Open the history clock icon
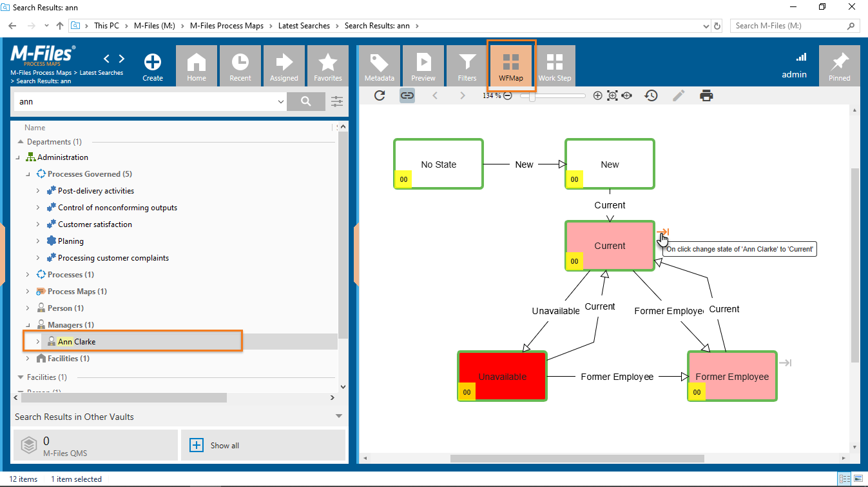 tap(651, 95)
